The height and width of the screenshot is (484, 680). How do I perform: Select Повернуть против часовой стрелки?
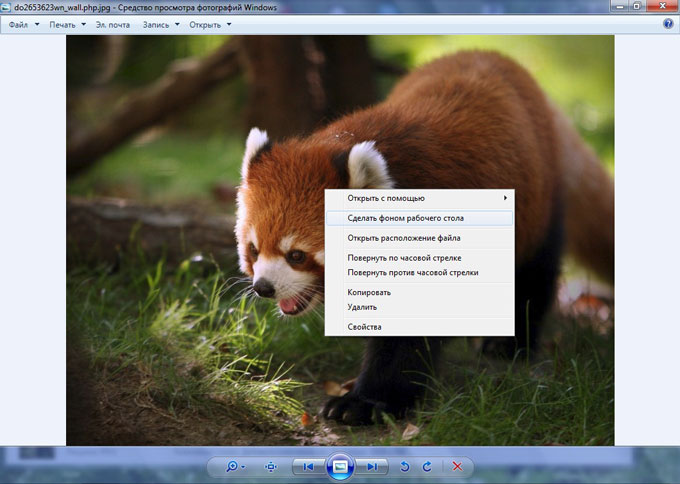(419, 272)
